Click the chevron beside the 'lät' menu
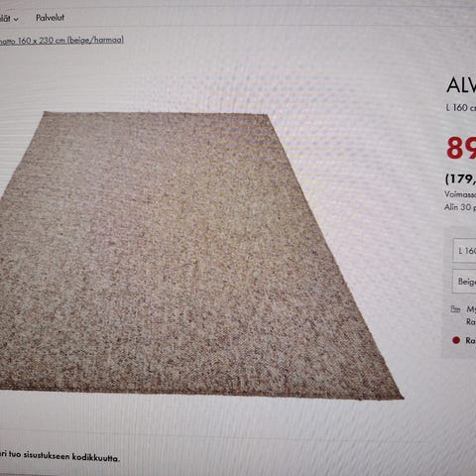 point(16,20)
